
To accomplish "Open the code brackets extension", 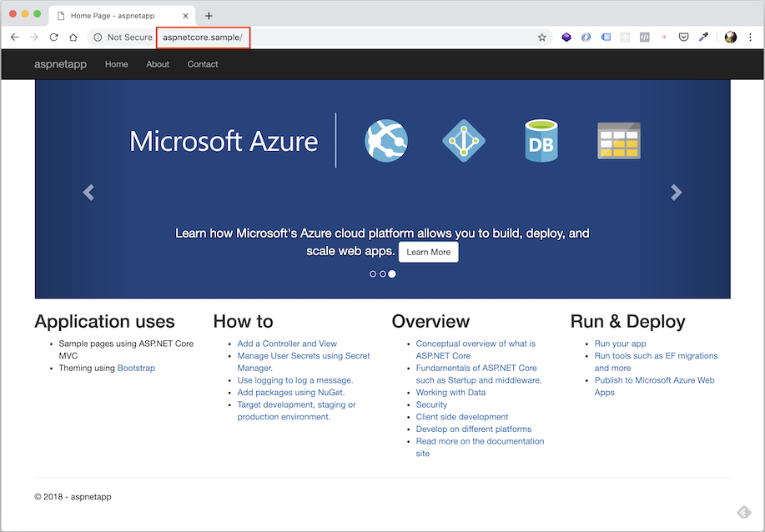I will pos(645,37).
